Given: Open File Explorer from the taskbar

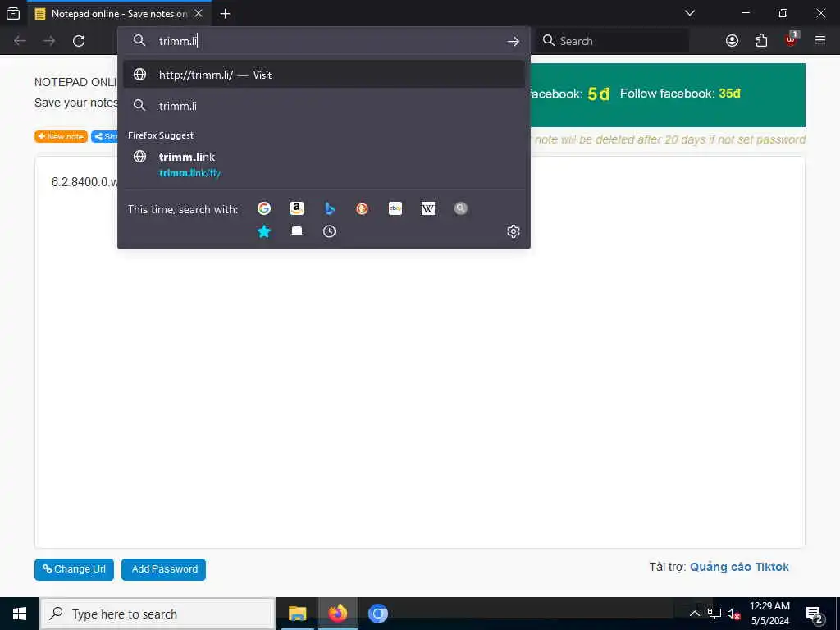Looking at the screenshot, I should pyautogui.click(x=297, y=614).
